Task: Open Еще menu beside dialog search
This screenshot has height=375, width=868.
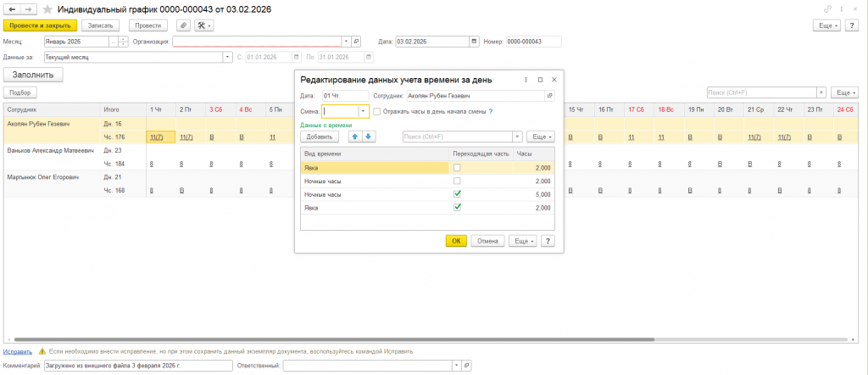Action: (540, 137)
